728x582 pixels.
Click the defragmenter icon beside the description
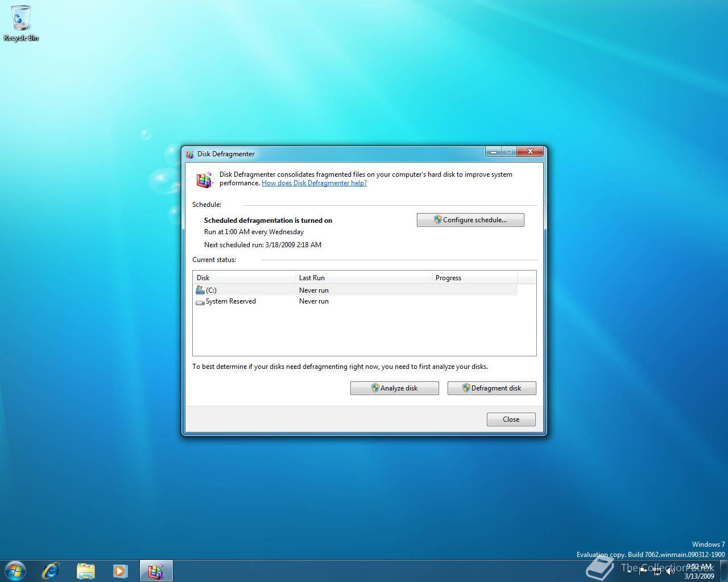coord(204,180)
